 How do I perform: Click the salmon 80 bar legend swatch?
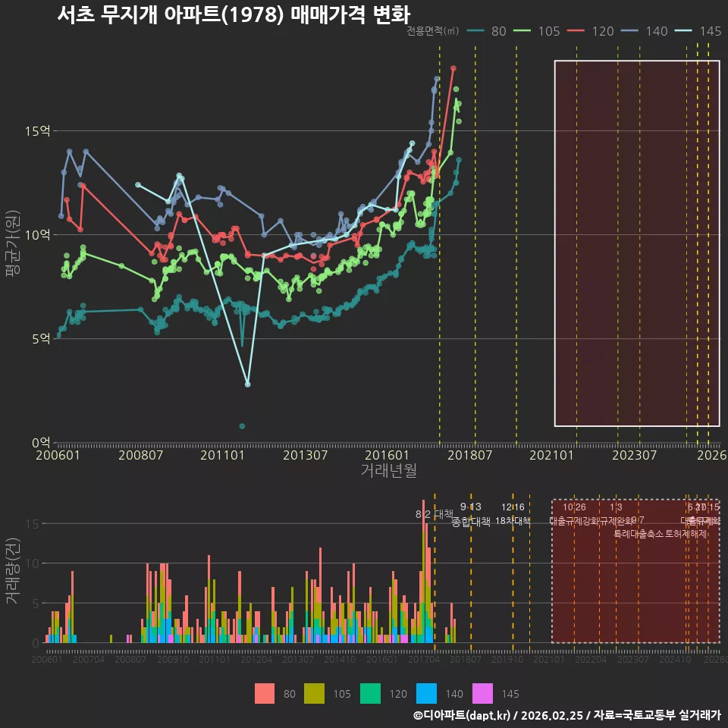click(265, 694)
